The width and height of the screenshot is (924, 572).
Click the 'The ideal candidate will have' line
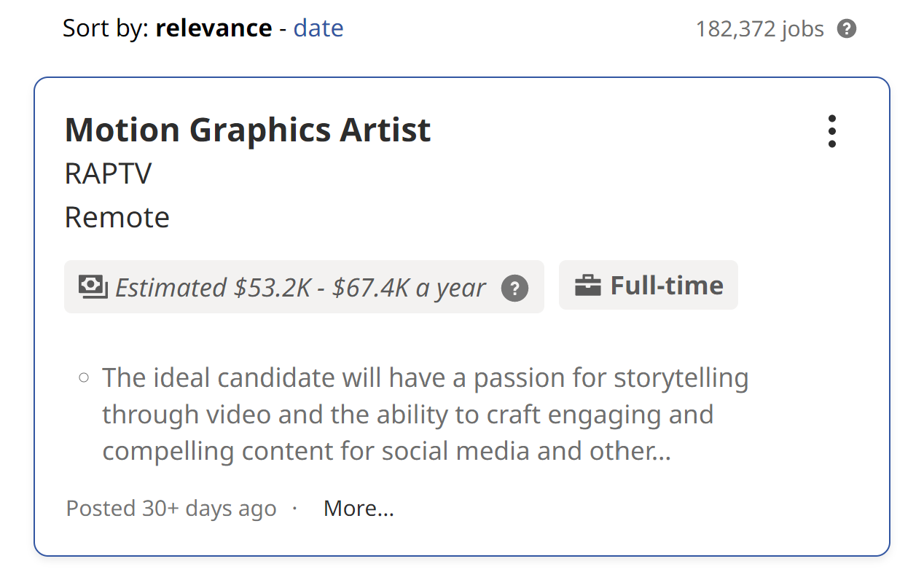tap(425, 378)
